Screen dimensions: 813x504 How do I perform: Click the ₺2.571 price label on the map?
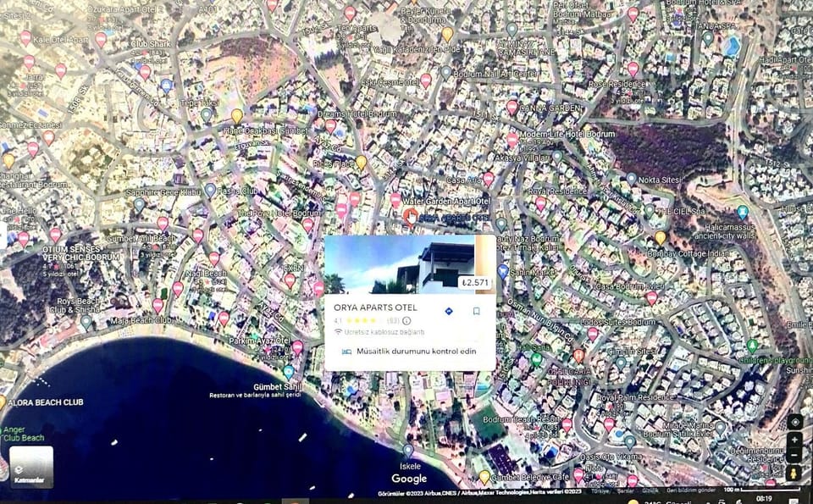pyautogui.click(x=475, y=282)
